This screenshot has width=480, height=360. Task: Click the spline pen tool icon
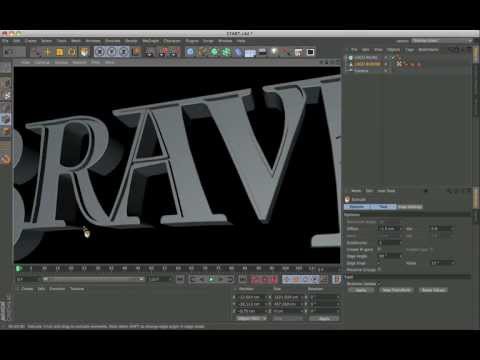coord(202,52)
